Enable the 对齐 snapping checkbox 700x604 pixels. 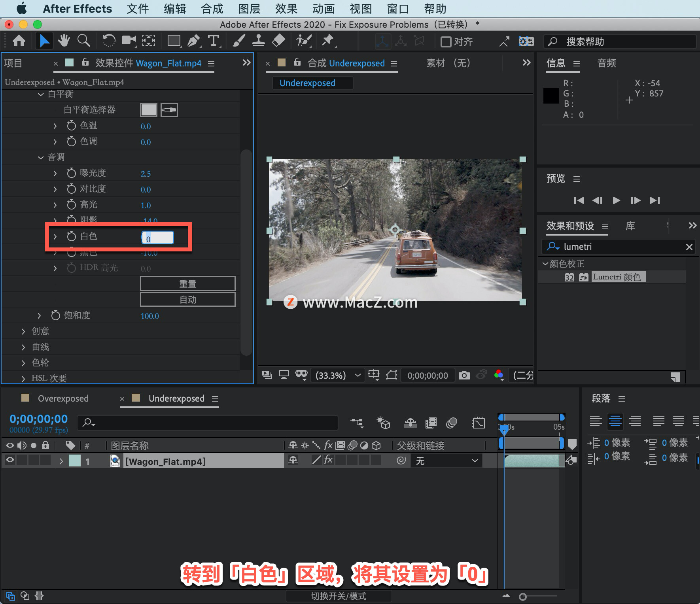[446, 42]
